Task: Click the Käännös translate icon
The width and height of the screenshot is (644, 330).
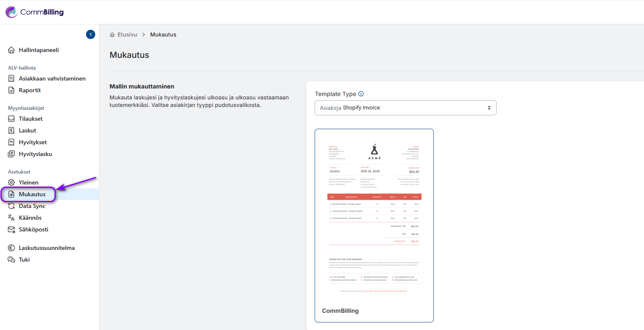Action: (11, 218)
